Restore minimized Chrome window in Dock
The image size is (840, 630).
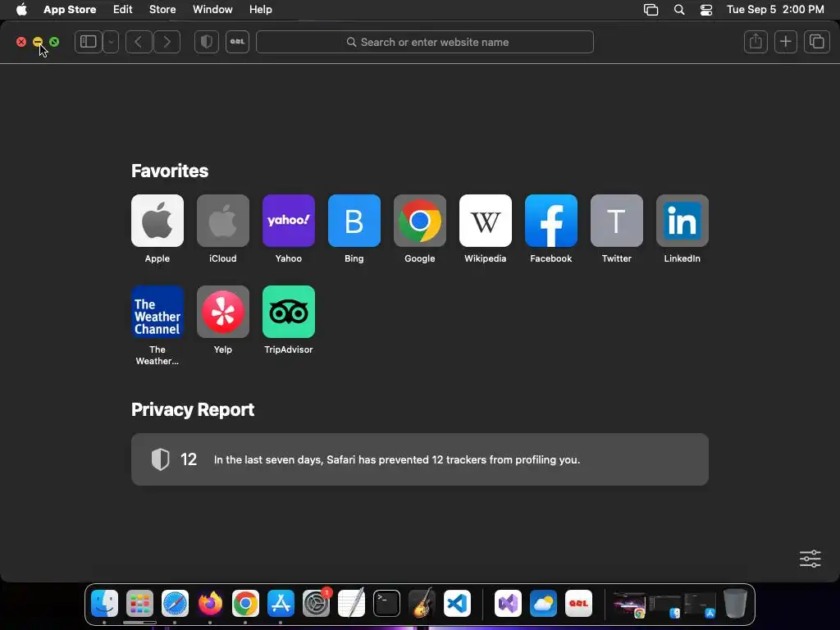[x=629, y=605]
